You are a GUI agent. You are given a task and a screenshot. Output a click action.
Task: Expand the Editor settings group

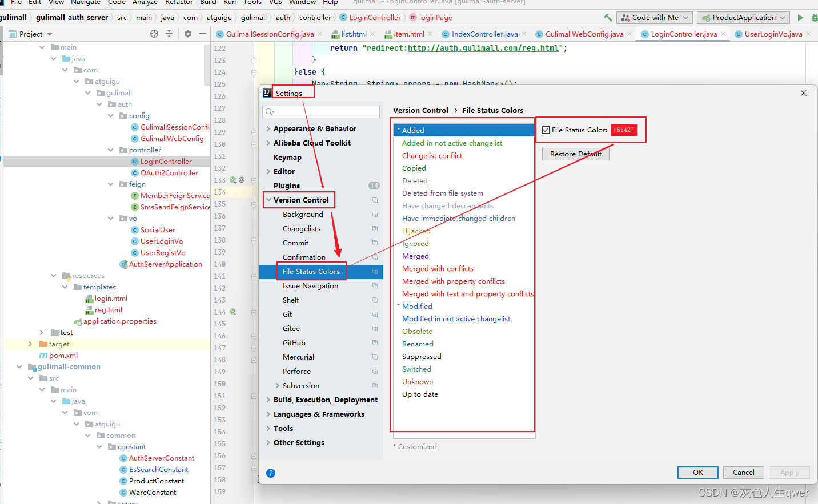point(268,172)
